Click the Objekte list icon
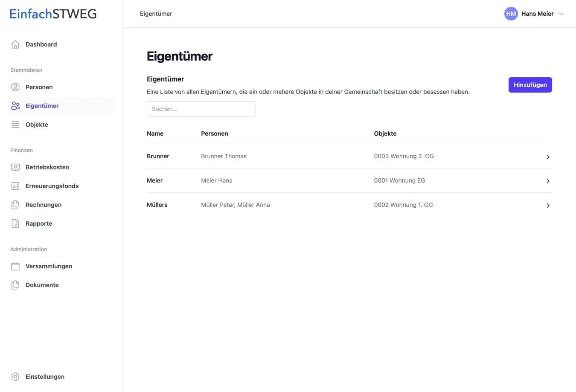Viewport: 576px width, 392px height. (15, 125)
